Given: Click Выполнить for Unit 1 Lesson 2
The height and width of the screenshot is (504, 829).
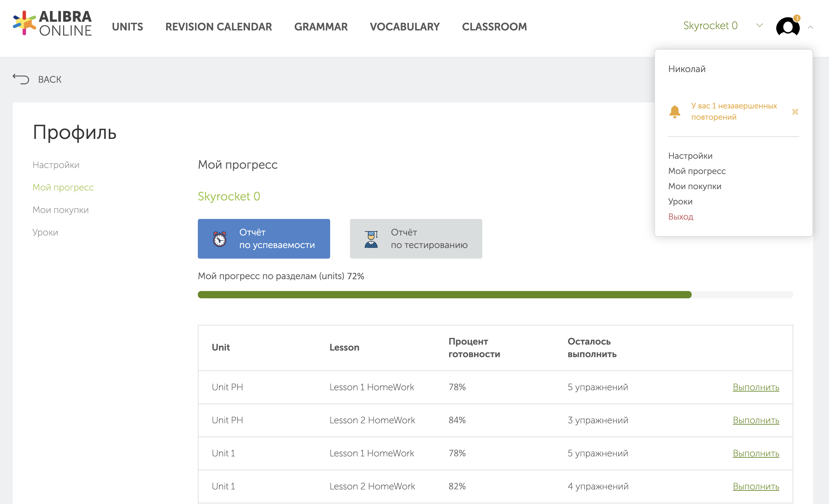Looking at the screenshot, I should [x=756, y=486].
